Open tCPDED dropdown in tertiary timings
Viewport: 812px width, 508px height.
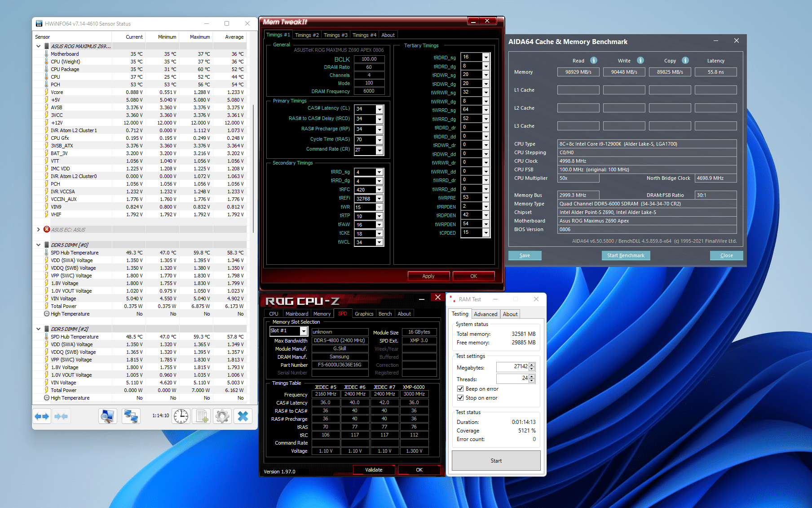486,232
